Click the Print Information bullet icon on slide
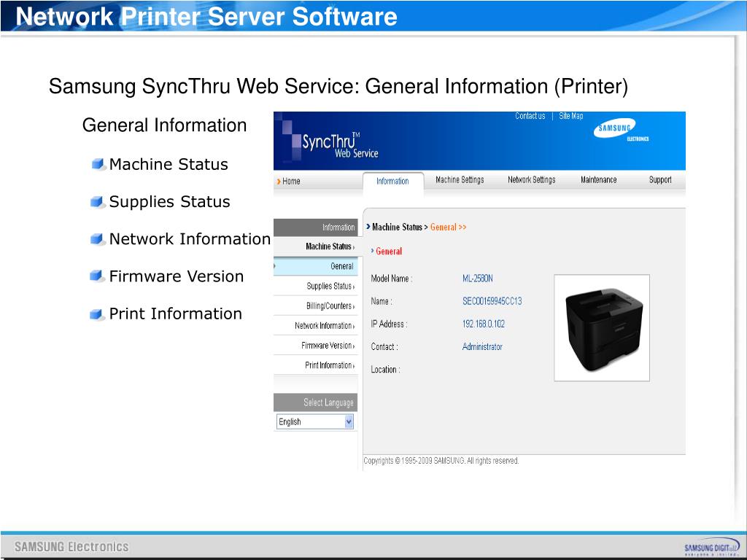Viewport: 747px width, 560px height. (97, 314)
